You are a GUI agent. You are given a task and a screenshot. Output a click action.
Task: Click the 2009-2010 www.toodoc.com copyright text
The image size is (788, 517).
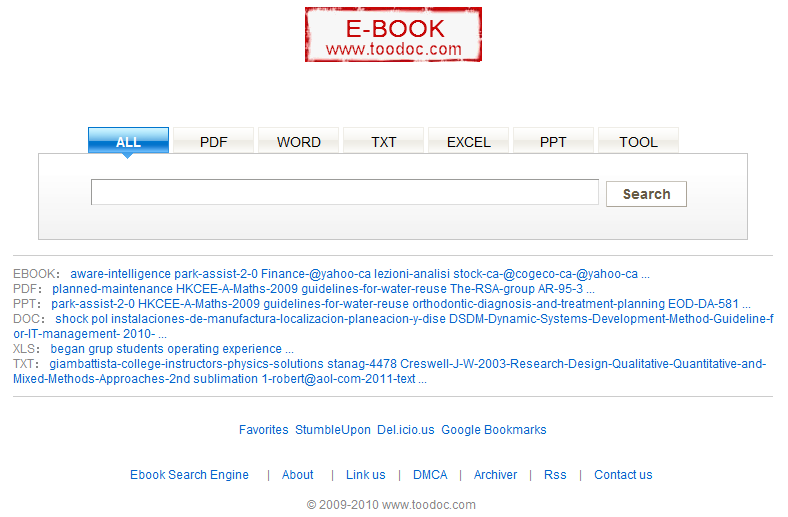tap(391, 505)
